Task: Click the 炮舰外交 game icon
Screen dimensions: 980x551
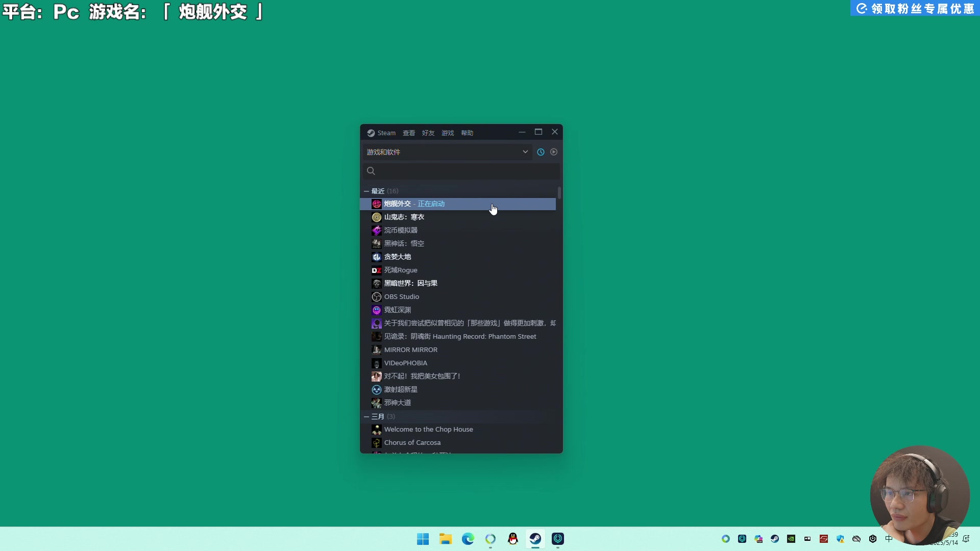Action: click(377, 204)
